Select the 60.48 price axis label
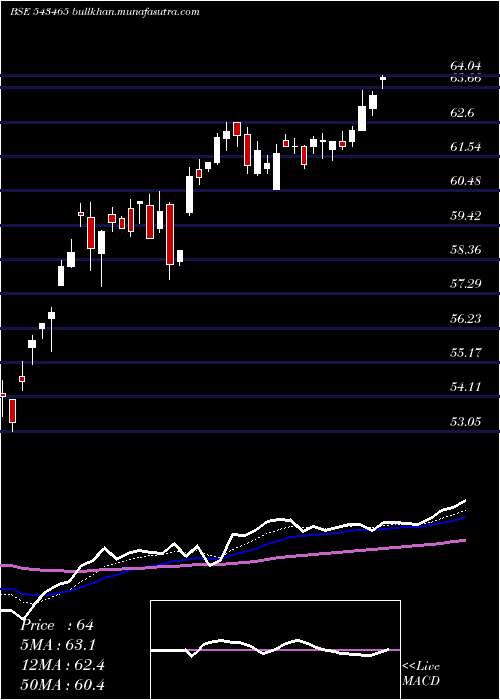 [x=466, y=181]
